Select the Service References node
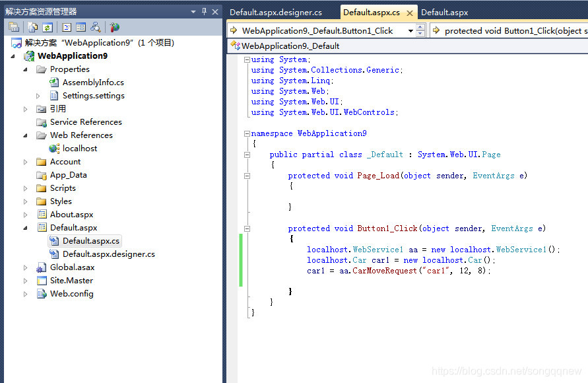Screen dimensions: 588x383 [86, 122]
